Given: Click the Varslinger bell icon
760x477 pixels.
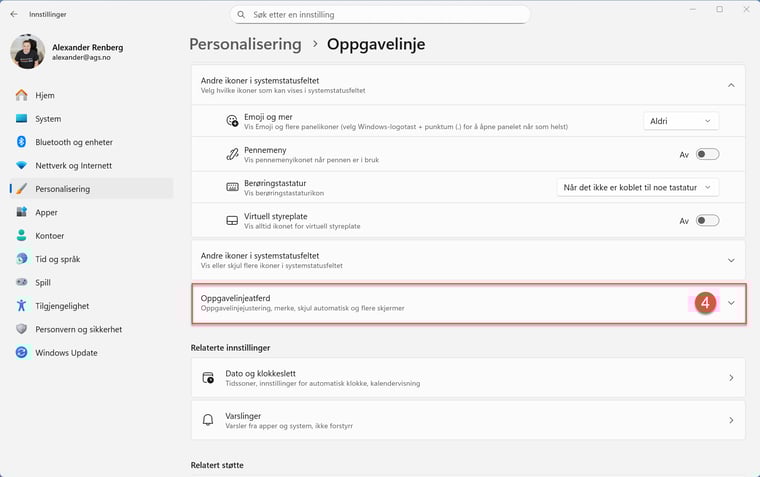Looking at the screenshot, I should [208, 420].
